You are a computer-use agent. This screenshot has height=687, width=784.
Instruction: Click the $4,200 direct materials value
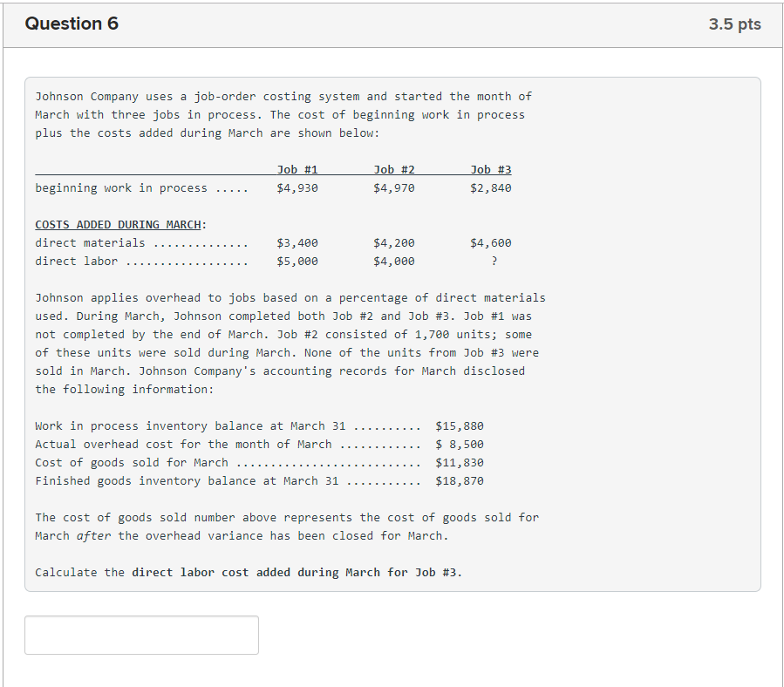click(x=392, y=242)
